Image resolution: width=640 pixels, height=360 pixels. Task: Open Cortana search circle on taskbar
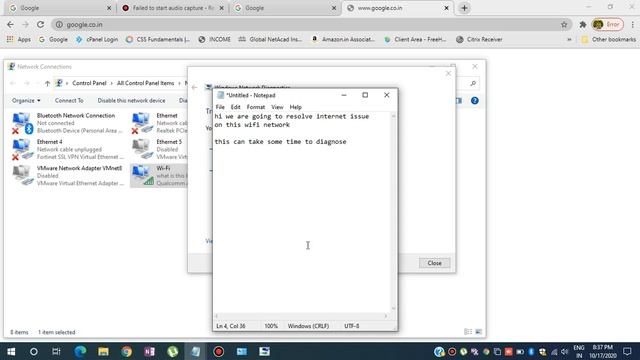33,351
